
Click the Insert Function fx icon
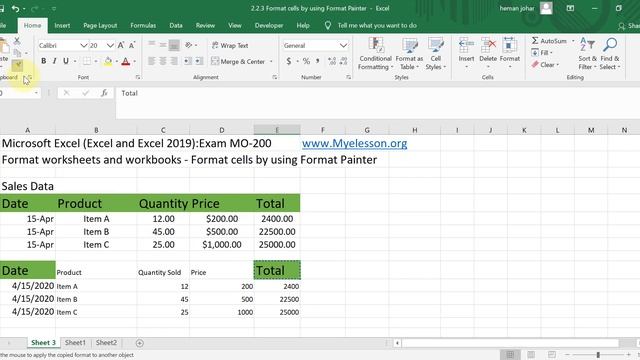tap(104, 93)
